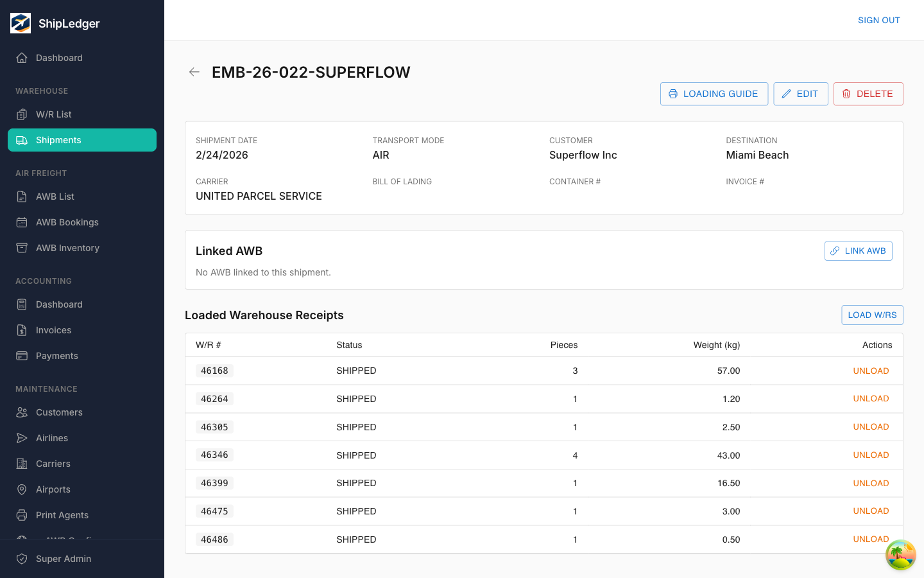Viewport: 924px width, 578px height.
Task: Click the AWB Inventory archive icon
Action: (x=22, y=248)
